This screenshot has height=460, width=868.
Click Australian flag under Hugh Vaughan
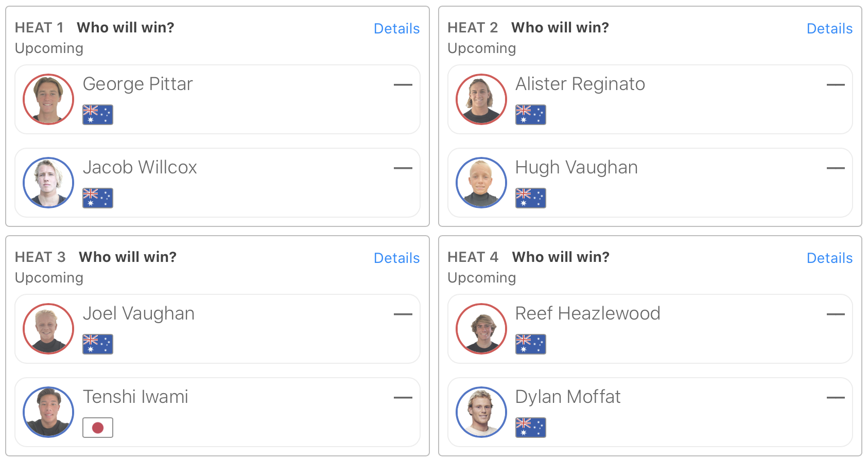point(531,198)
